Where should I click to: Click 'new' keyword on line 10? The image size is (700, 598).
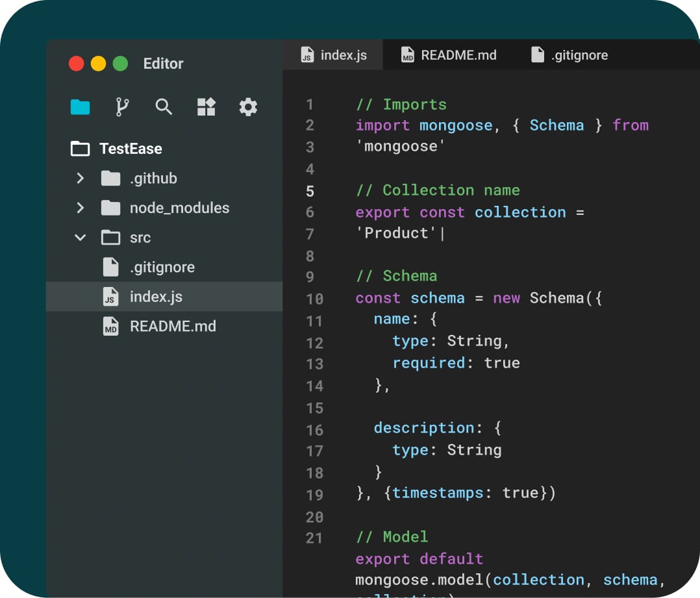[506, 298]
